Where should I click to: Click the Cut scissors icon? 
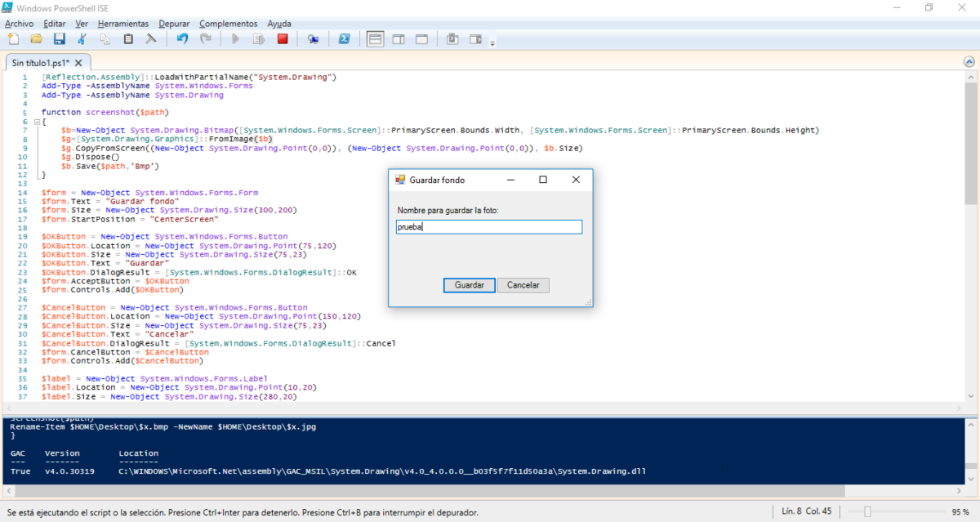pos(82,38)
